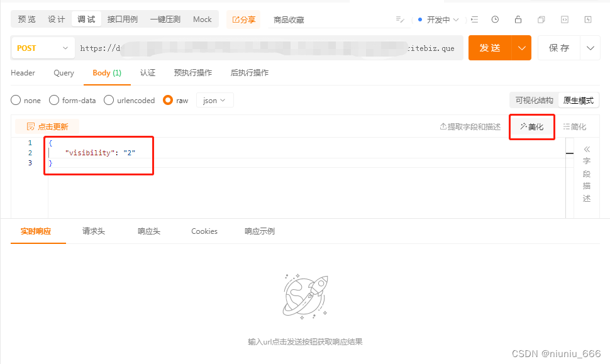Switch to the 认证 tab
610x364 pixels.
(x=148, y=73)
